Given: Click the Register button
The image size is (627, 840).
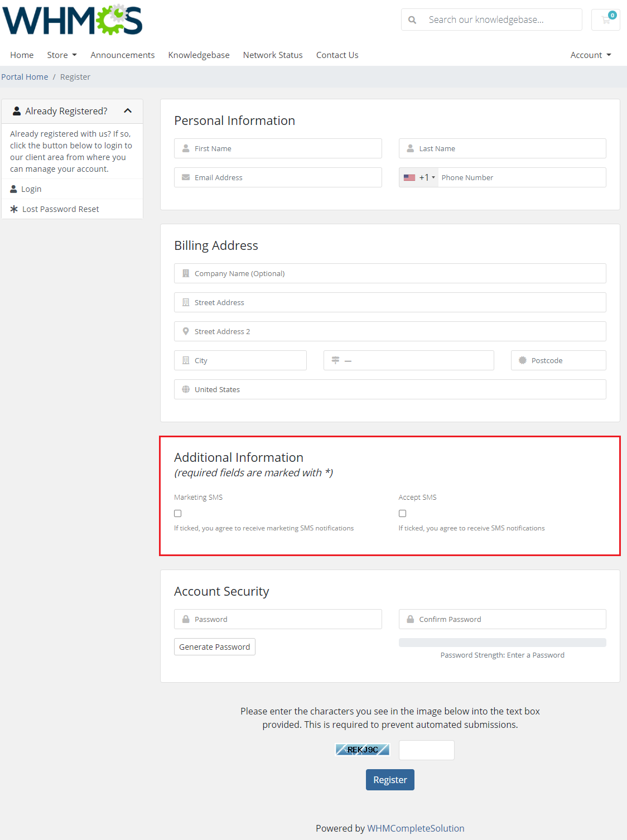Looking at the screenshot, I should point(390,780).
